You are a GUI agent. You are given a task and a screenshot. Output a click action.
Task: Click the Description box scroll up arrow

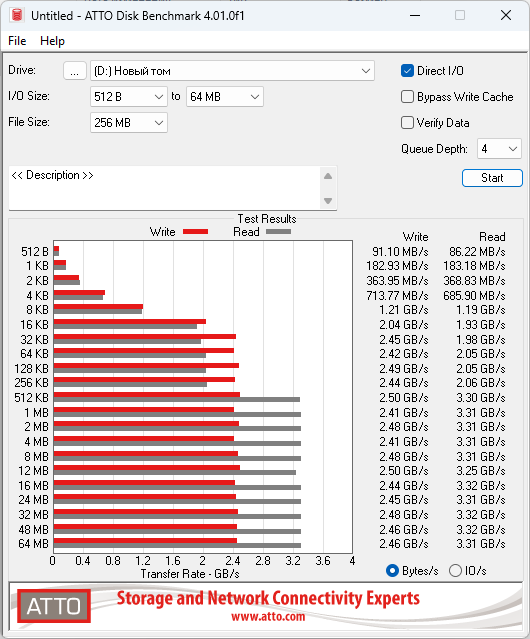pyautogui.click(x=328, y=176)
